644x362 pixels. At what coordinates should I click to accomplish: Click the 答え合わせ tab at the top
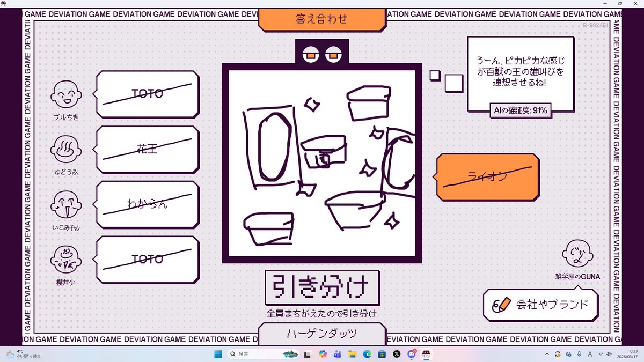click(322, 19)
